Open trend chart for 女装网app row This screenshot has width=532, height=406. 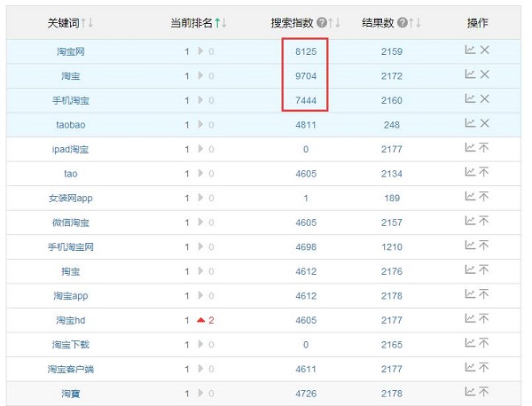(x=470, y=197)
